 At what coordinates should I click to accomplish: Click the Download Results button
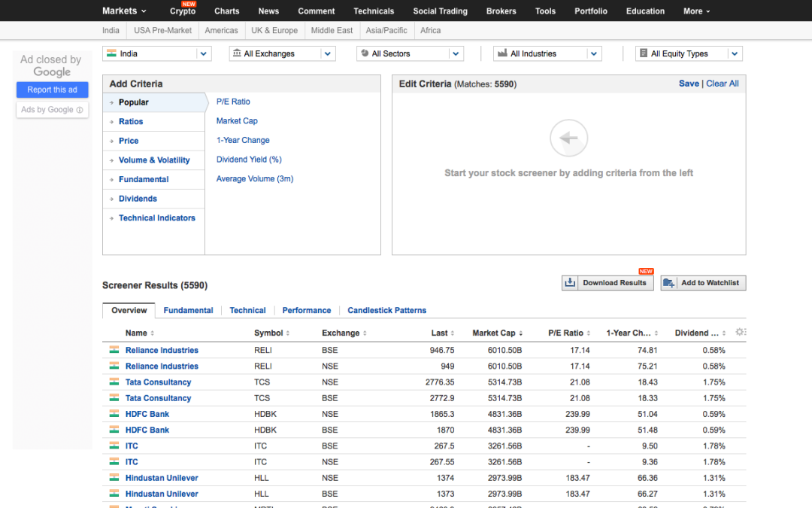[608, 283]
